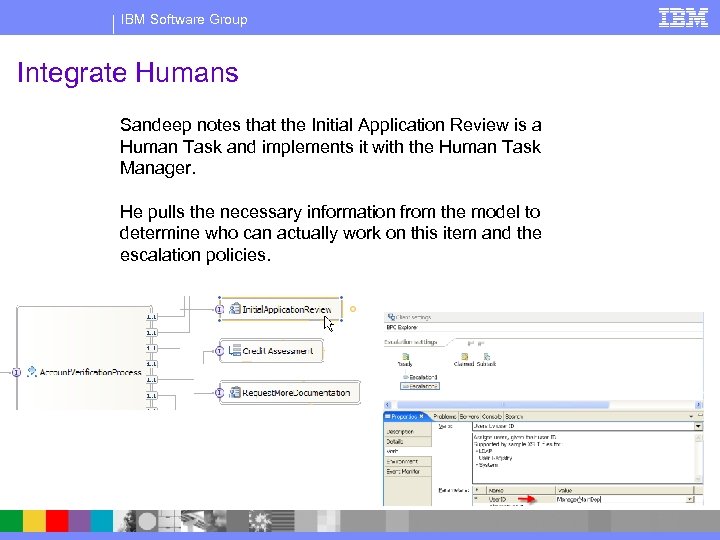Image resolution: width=720 pixels, height=540 pixels.
Task: Click the Credit Assessment label text
Action: 278,351
